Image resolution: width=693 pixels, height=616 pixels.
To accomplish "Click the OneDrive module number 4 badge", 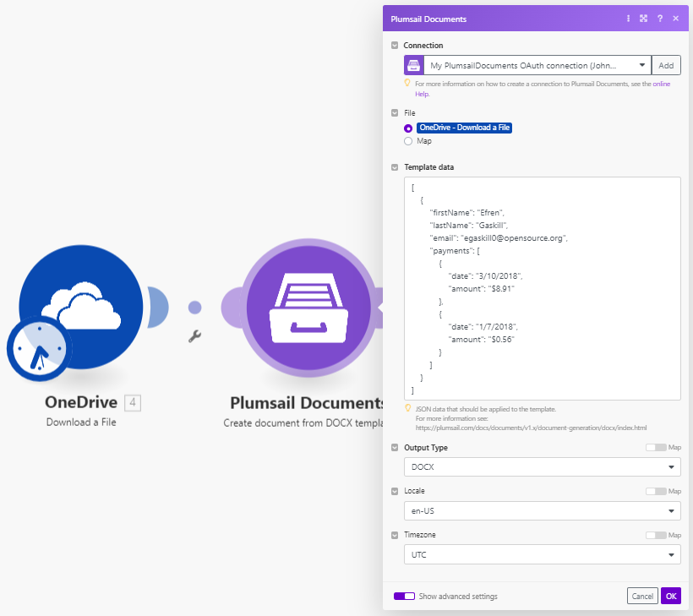I will [x=133, y=402].
